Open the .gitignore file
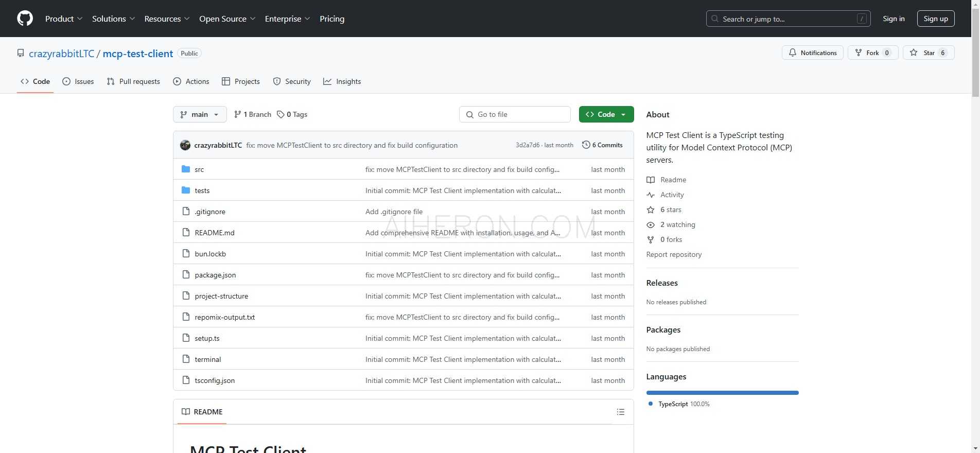Viewport: 980px width, 453px height. [210, 212]
